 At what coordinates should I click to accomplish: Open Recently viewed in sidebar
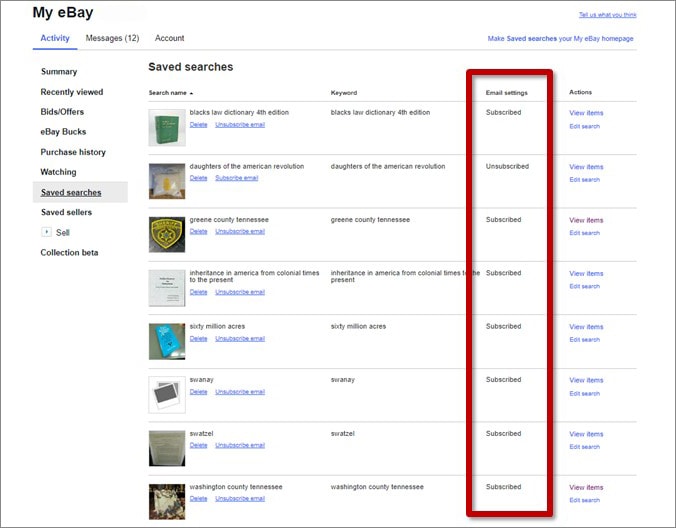tap(72, 92)
